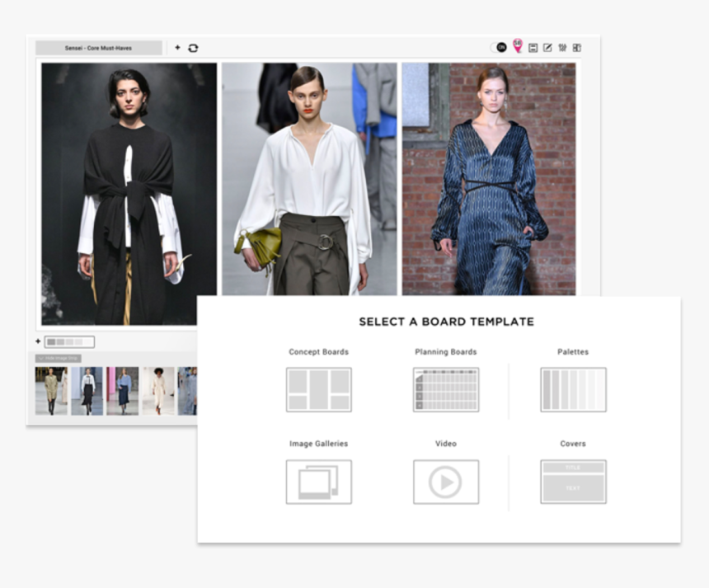Choose the Concept Boards template icon
Image resolution: width=709 pixels, height=588 pixels.
point(319,389)
